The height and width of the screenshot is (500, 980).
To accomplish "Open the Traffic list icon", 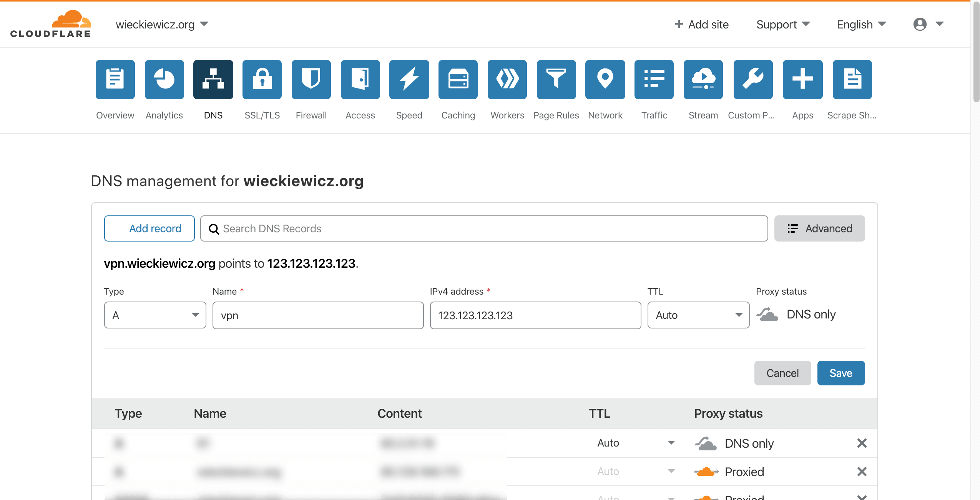I will point(654,80).
